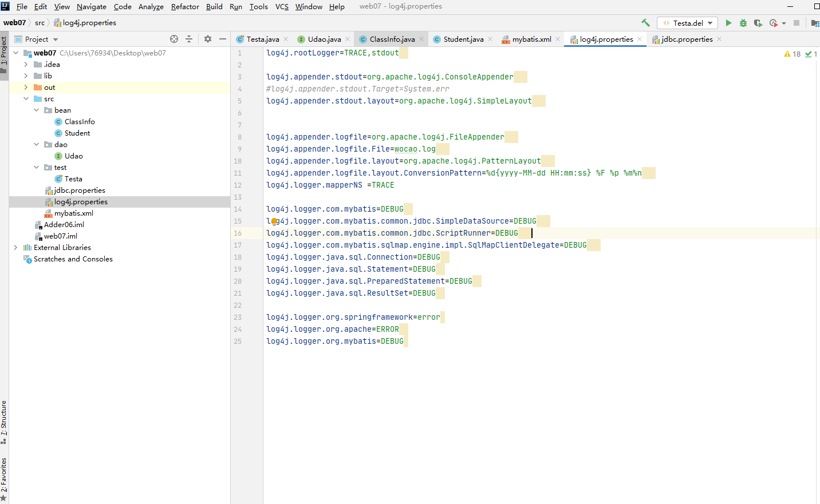Select Udao interface in dao package
Screen dimensions: 820x504
pos(73,156)
